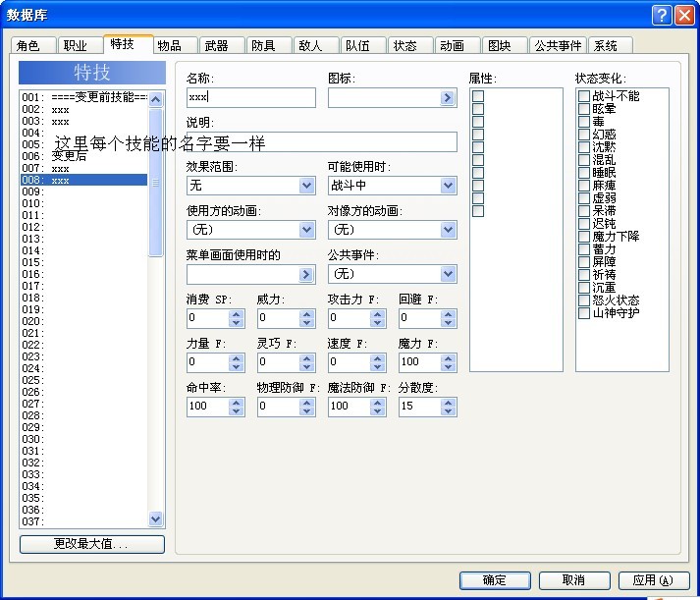Screen dimensions: 700x600
Task: Toggle the 眩晕 state checkbox
Action: pos(584,108)
